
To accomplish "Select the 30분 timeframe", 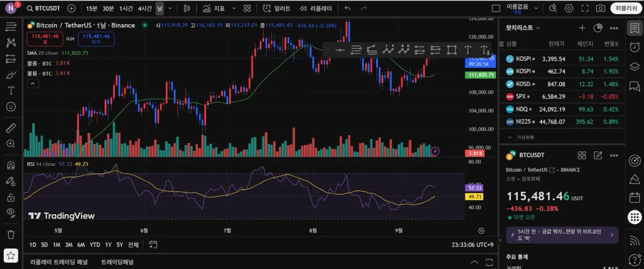I will pyautogui.click(x=108, y=9).
